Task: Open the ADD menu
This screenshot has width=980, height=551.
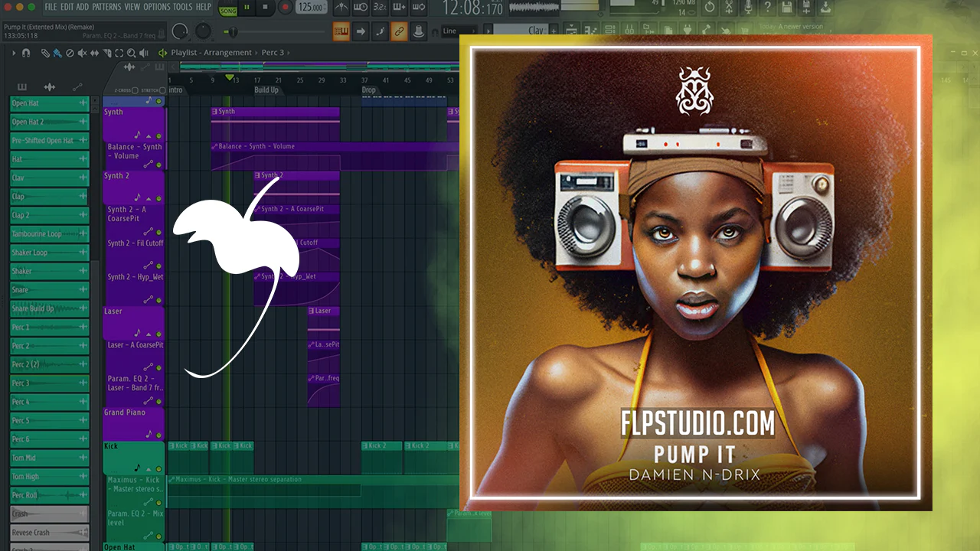Action: click(x=83, y=7)
